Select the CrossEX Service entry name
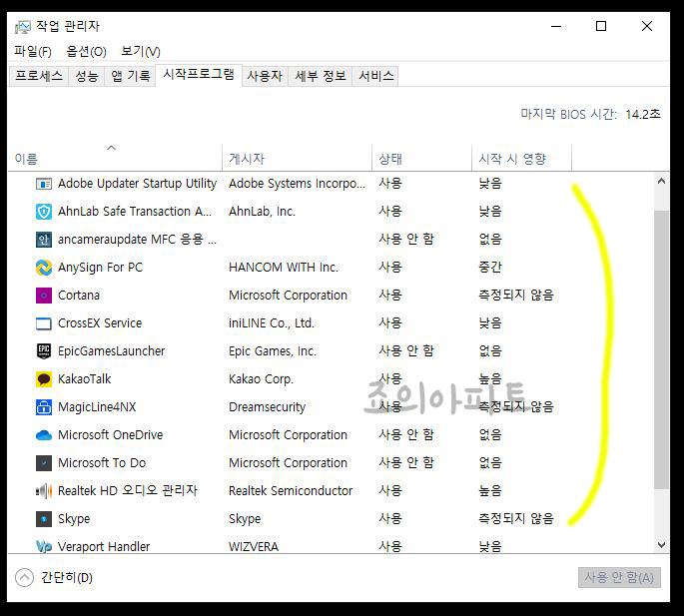 click(100, 323)
